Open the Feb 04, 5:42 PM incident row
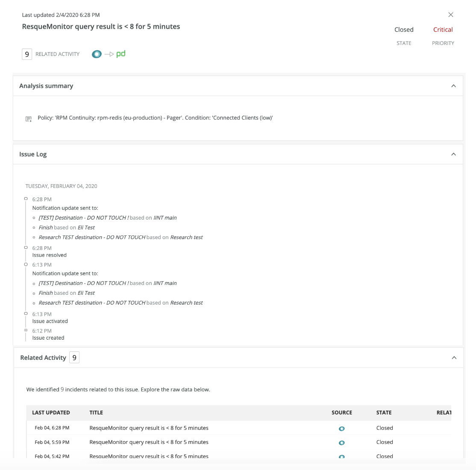 point(238,454)
